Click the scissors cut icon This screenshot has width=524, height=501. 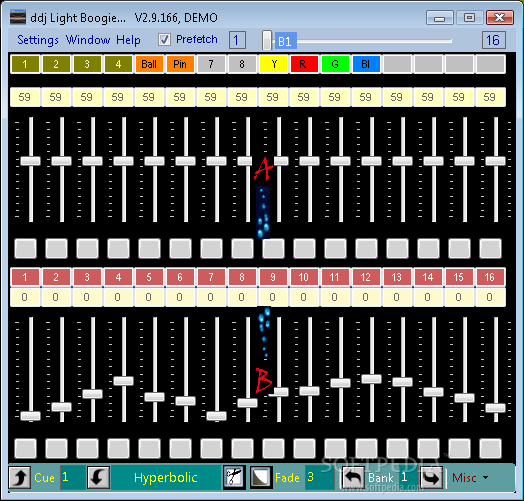235,477
